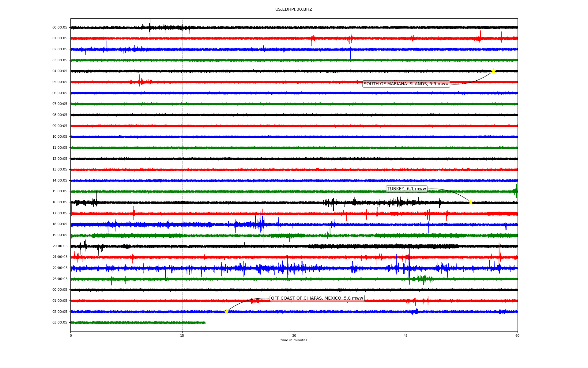Screen dimensions: 588x368
Task: Click the 20:00:05 trace time label
Action: tap(60, 246)
